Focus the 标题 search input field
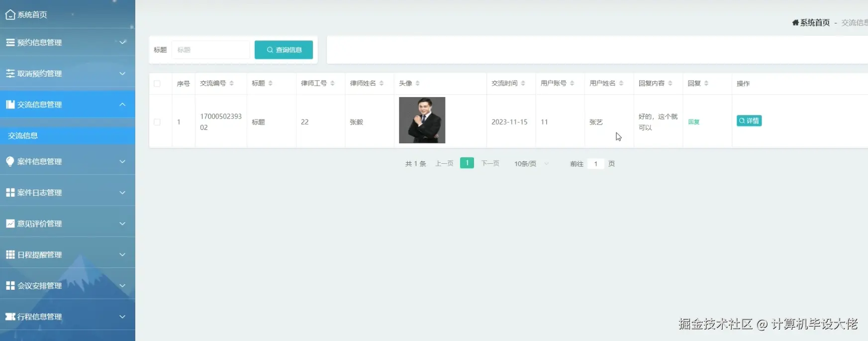Image resolution: width=868 pixels, height=341 pixels. [x=210, y=50]
